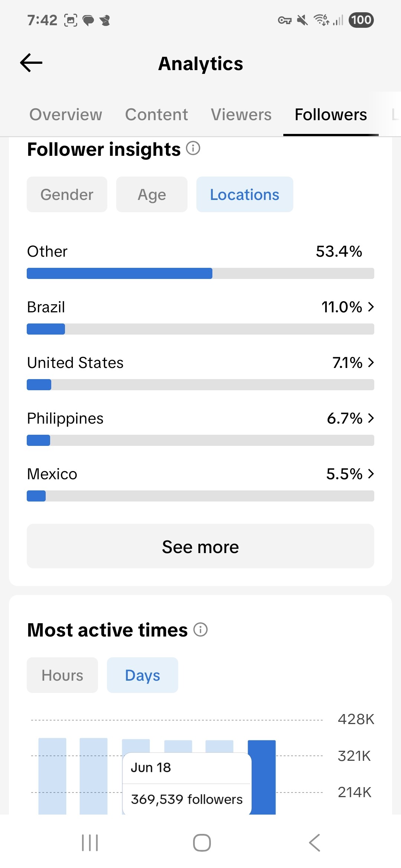Tap the battery indicator in status bar
Viewport: 401px width, 868px height.
click(361, 20)
